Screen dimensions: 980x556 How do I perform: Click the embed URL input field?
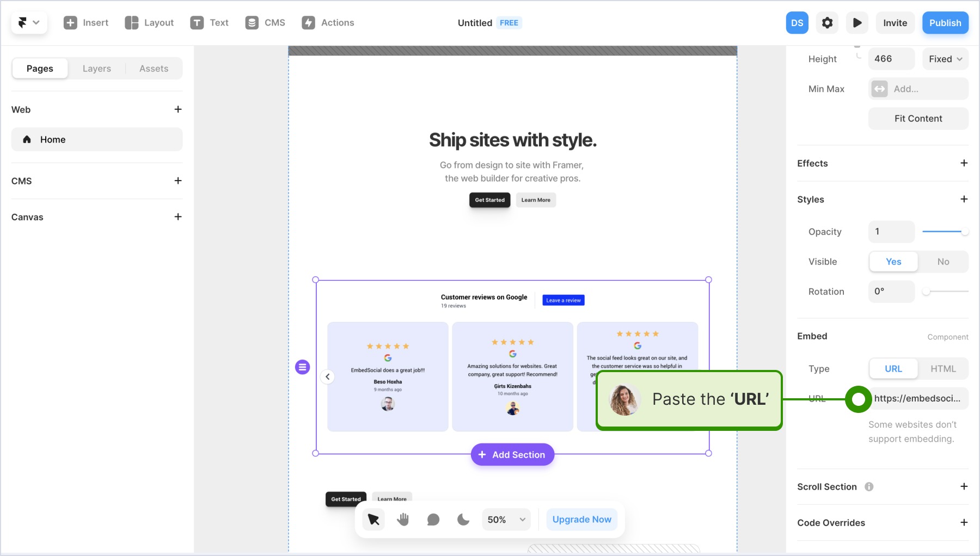(918, 398)
